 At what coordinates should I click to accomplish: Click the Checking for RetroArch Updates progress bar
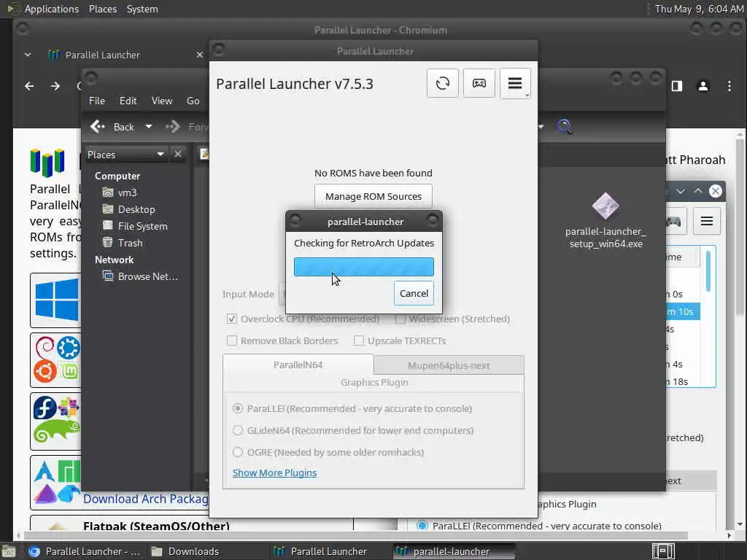click(x=363, y=267)
